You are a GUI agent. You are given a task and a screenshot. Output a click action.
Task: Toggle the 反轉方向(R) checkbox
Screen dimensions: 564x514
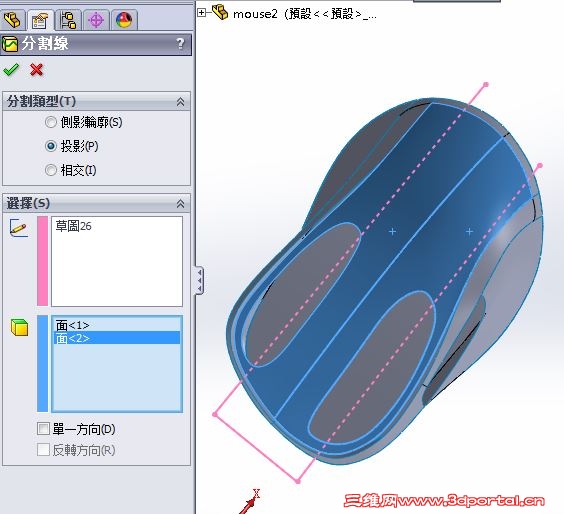tap(44, 449)
